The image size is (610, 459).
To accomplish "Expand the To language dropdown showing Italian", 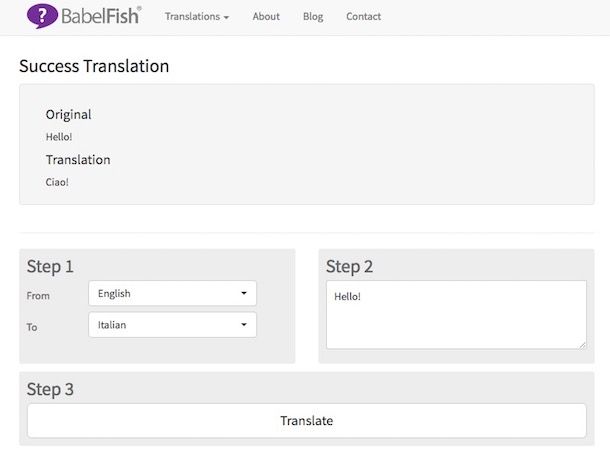I will click(172, 325).
